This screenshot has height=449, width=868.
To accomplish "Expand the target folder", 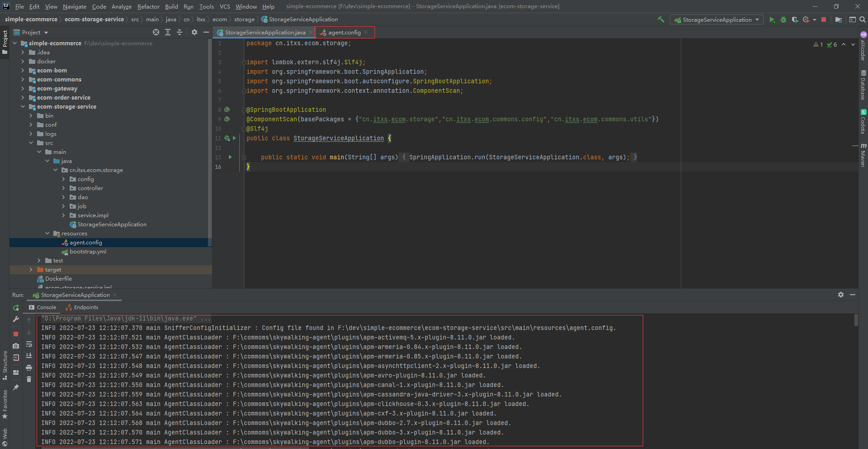I will pos(31,270).
